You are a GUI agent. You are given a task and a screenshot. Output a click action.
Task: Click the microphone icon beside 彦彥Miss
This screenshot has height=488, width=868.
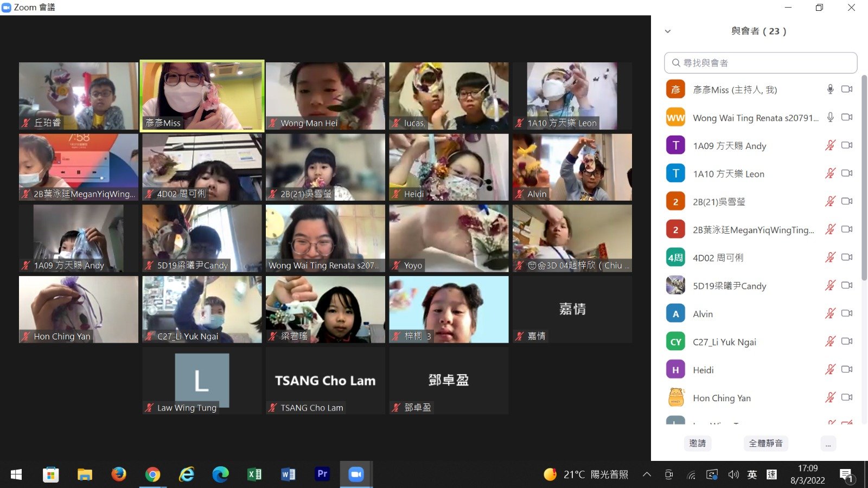click(830, 89)
